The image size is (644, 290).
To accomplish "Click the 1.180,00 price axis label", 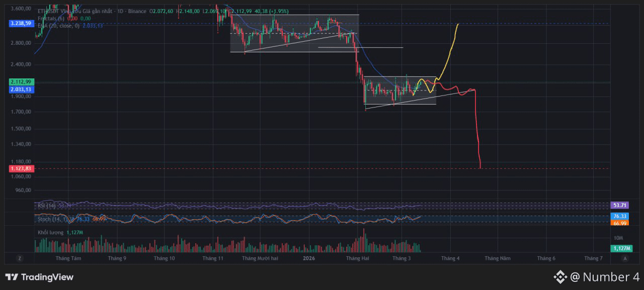I will tap(21, 162).
